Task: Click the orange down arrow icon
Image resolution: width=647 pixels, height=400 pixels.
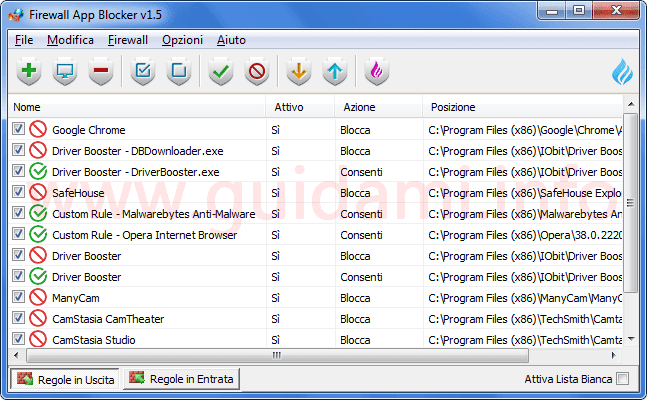Action: pyautogui.click(x=299, y=71)
